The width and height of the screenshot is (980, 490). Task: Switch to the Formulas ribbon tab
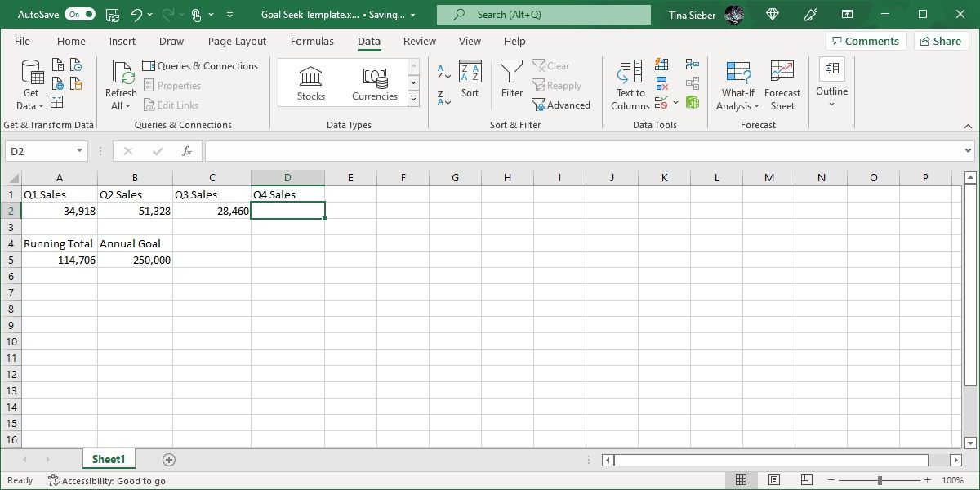pyautogui.click(x=312, y=41)
